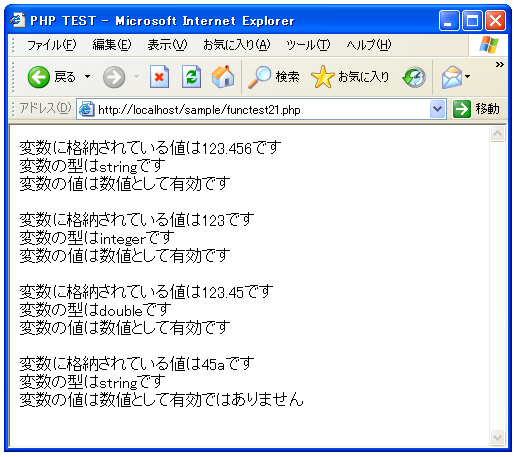The height and width of the screenshot is (457, 516).
Task: Open the ツール(T) menu
Action: click(308, 45)
